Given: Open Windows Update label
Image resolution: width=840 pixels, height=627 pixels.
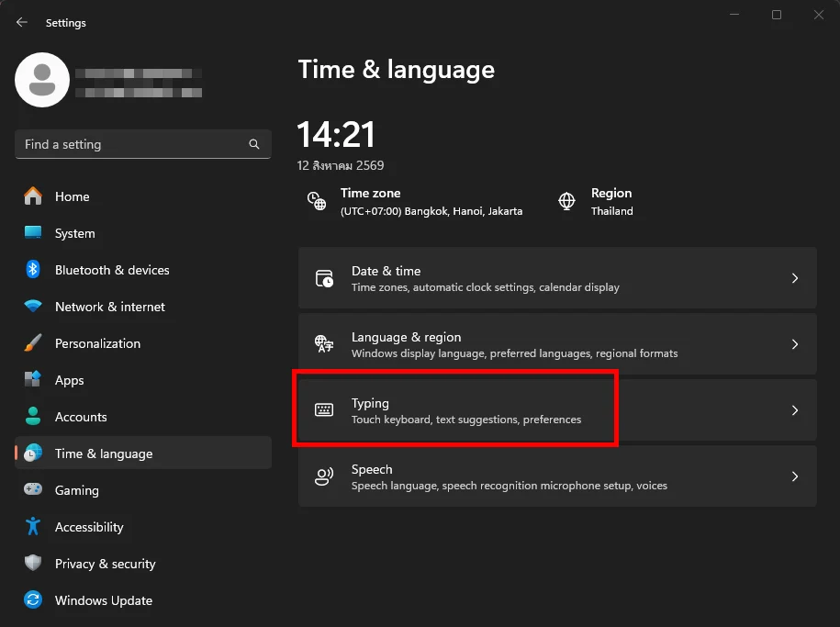Looking at the screenshot, I should pos(104,600).
